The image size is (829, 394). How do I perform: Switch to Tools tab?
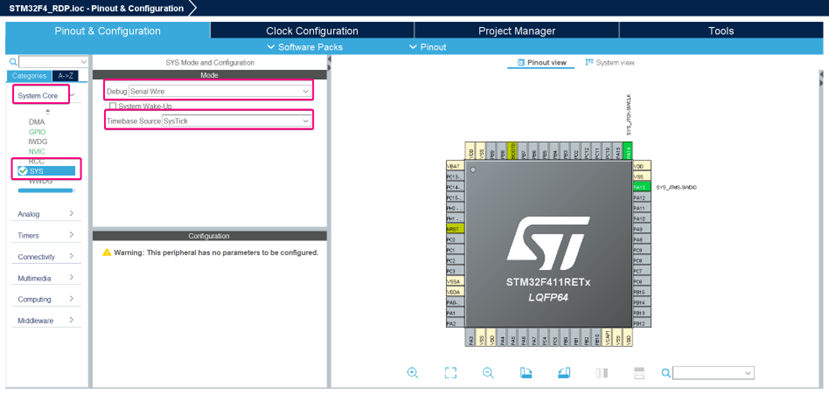721,31
